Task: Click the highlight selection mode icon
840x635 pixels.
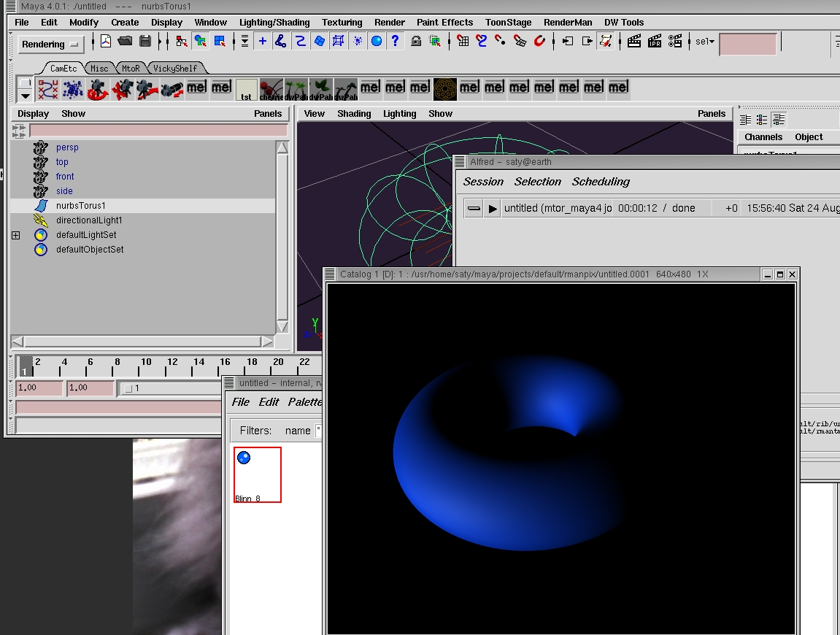Action: click(435, 42)
